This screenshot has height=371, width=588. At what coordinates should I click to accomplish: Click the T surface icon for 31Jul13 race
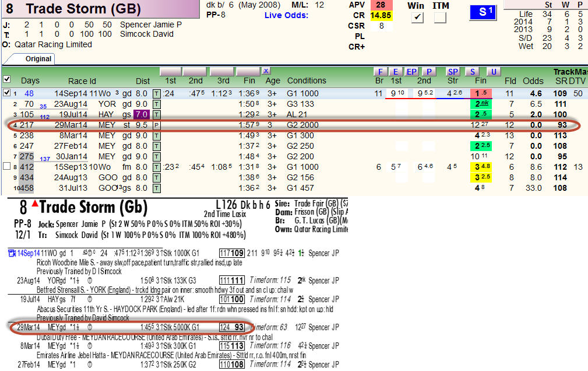pos(157,188)
